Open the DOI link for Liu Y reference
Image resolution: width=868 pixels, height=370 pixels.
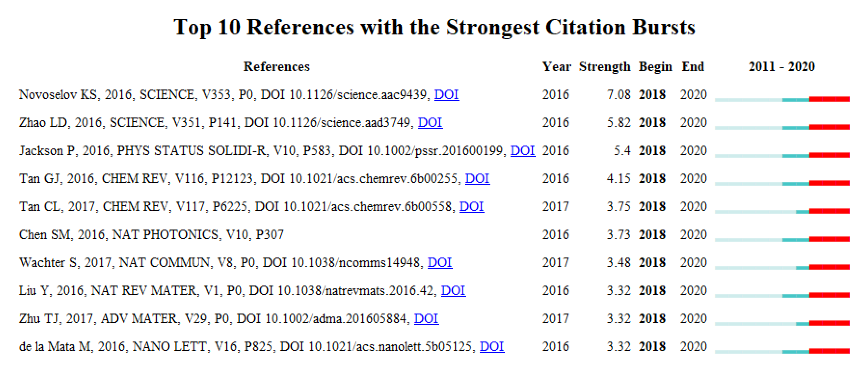click(453, 290)
